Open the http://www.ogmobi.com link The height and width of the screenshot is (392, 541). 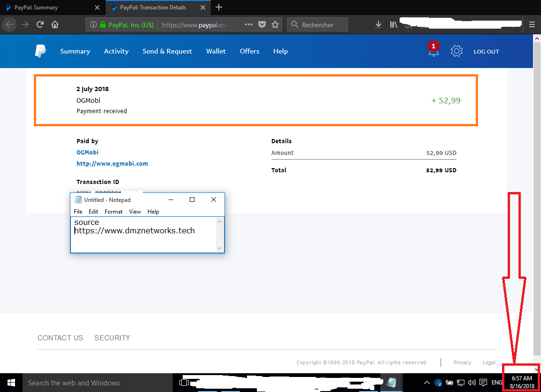tap(112, 164)
